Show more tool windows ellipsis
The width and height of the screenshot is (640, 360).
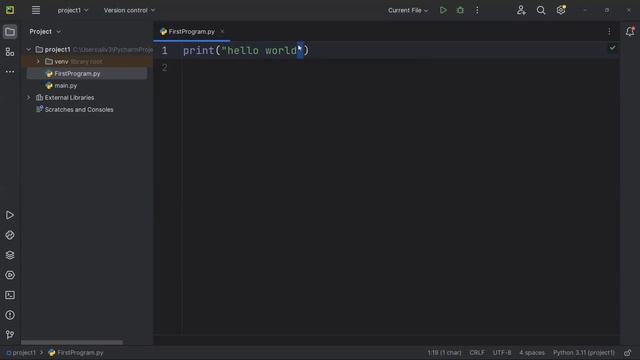[x=10, y=71]
